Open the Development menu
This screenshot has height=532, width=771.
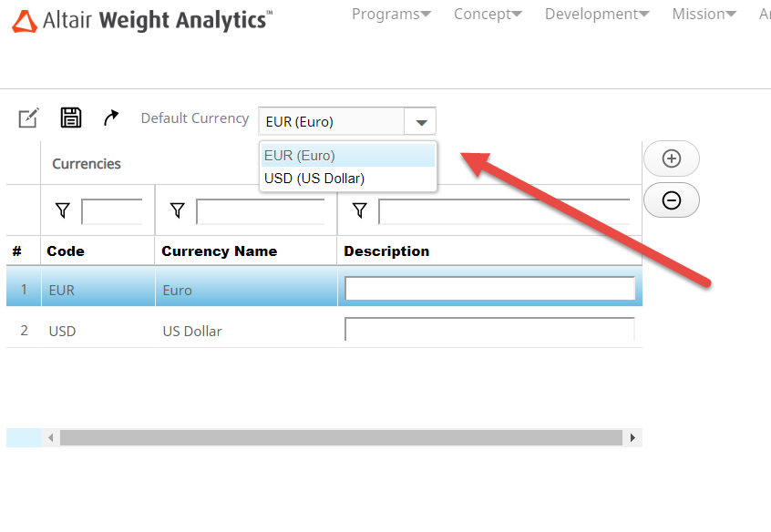pos(597,14)
